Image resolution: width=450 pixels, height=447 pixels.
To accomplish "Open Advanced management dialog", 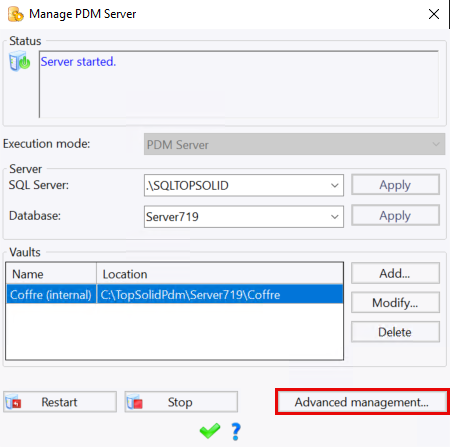I will (x=362, y=402).
